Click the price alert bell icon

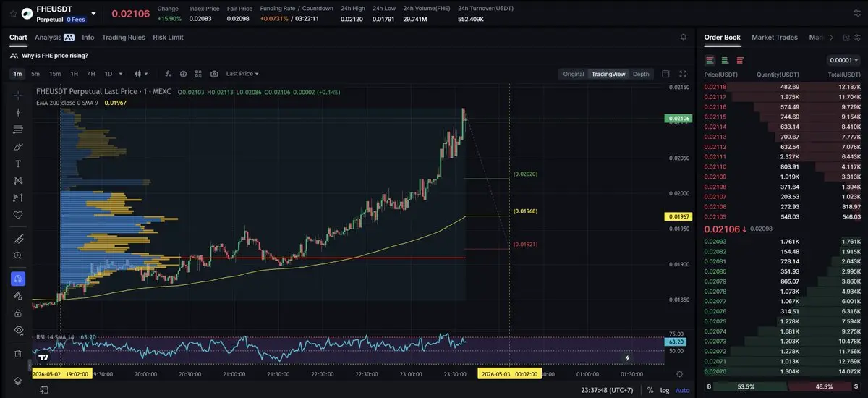[684, 37]
